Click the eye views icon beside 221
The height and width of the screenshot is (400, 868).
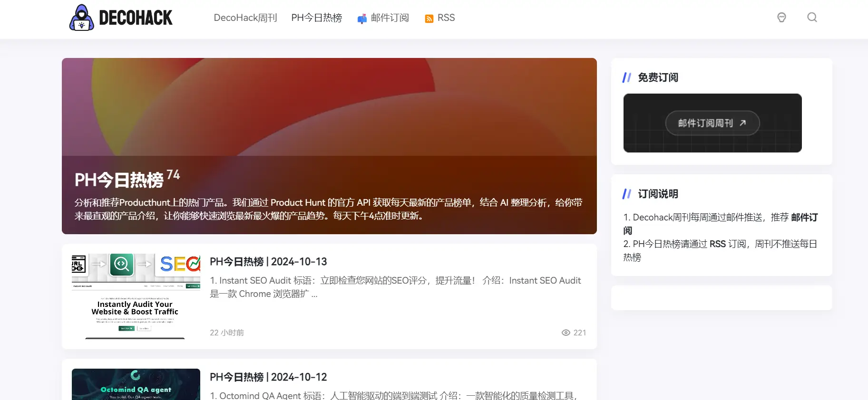(x=566, y=333)
